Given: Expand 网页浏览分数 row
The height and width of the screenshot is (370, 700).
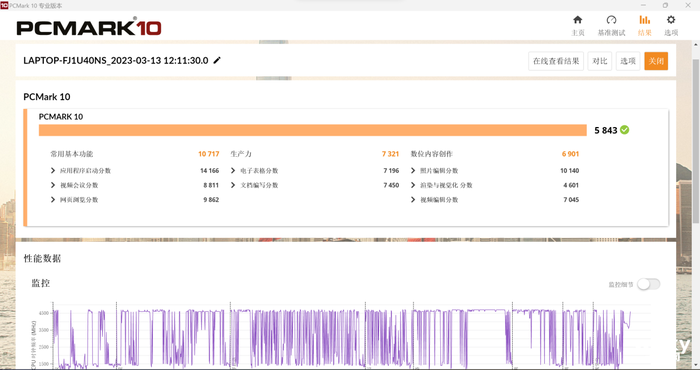Looking at the screenshot, I should (53, 200).
